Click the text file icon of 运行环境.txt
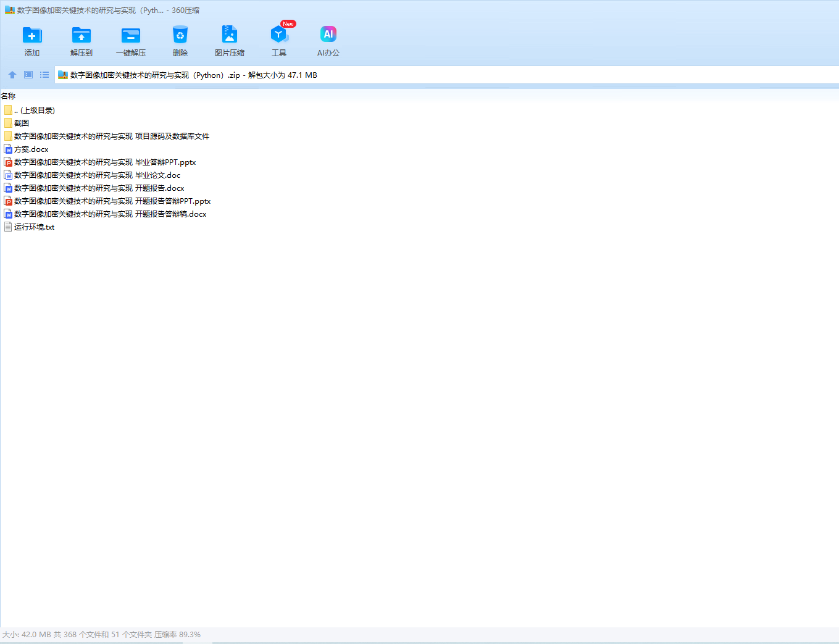 coord(8,227)
